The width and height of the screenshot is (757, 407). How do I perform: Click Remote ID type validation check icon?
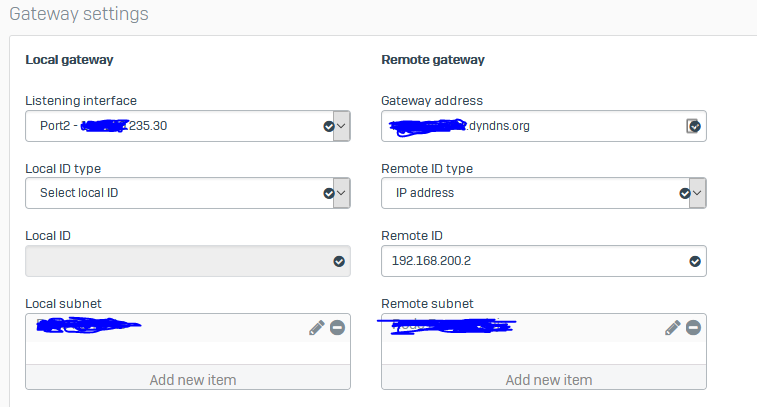(x=685, y=193)
